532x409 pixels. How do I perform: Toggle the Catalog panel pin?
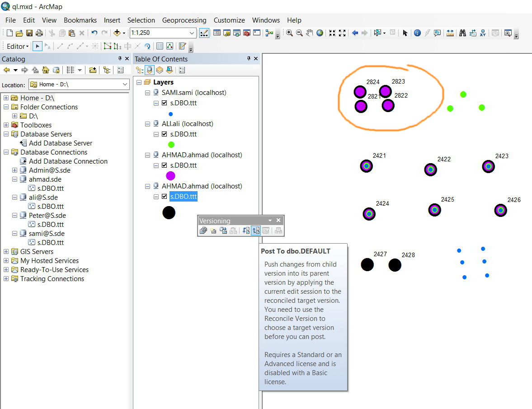[x=120, y=59]
